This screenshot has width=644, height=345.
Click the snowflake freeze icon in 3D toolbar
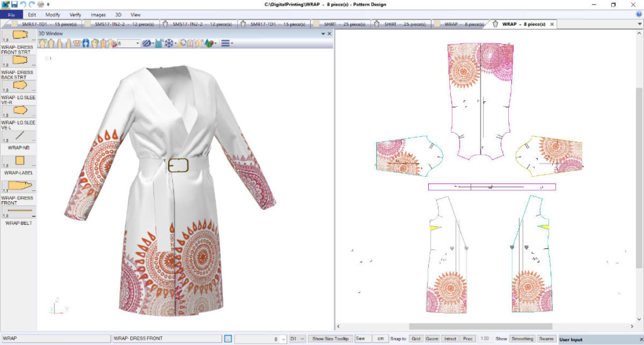[168, 43]
